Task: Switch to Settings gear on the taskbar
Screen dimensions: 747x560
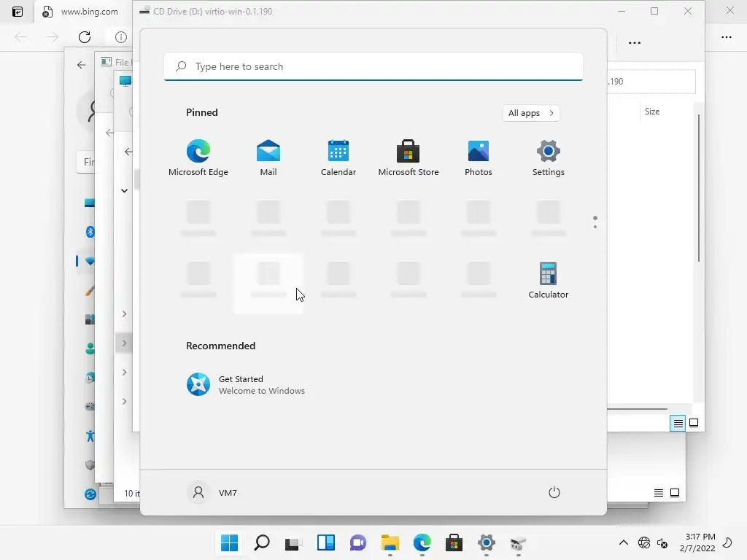Action: pos(487,542)
